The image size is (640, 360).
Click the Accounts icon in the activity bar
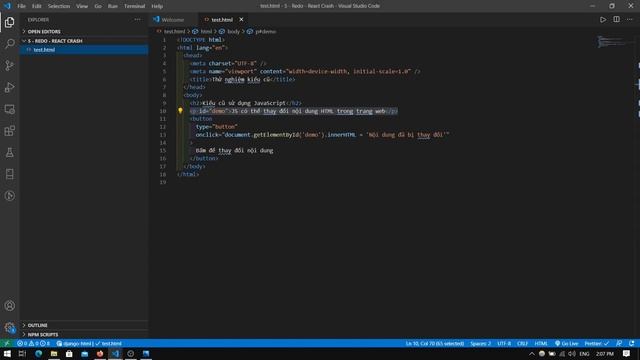pyautogui.click(x=9, y=306)
